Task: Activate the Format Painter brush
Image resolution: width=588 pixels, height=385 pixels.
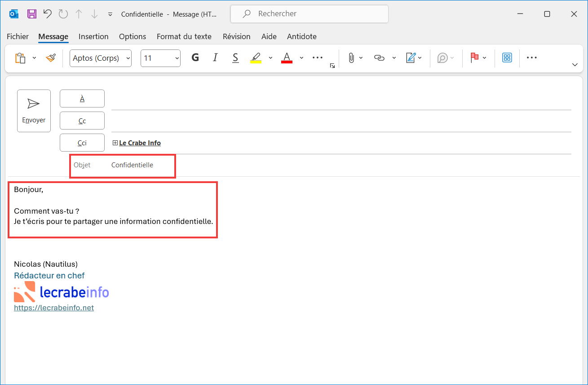Action: point(51,58)
